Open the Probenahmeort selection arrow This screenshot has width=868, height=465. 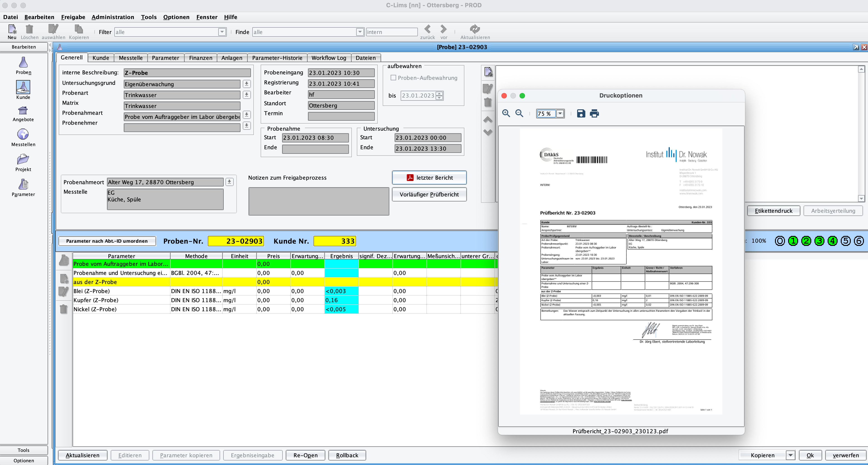pos(229,182)
